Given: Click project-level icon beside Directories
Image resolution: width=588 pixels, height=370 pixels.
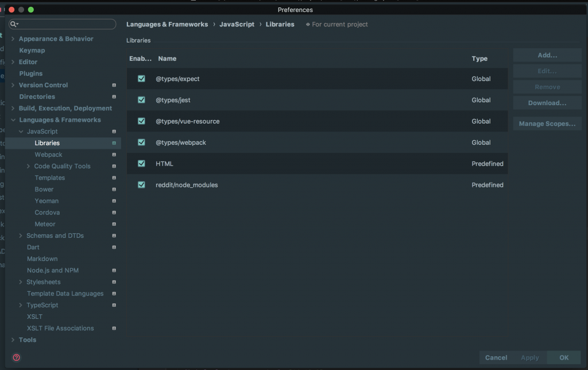Looking at the screenshot, I should pos(114,97).
